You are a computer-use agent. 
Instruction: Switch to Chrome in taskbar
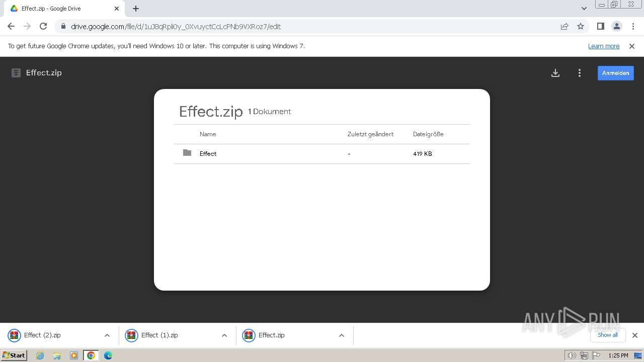(91, 355)
